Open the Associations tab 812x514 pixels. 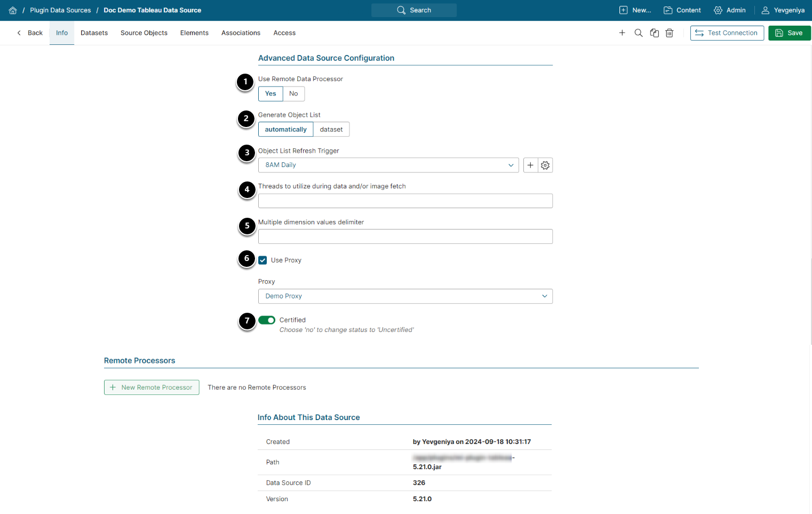pyautogui.click(x=241, y=33)
